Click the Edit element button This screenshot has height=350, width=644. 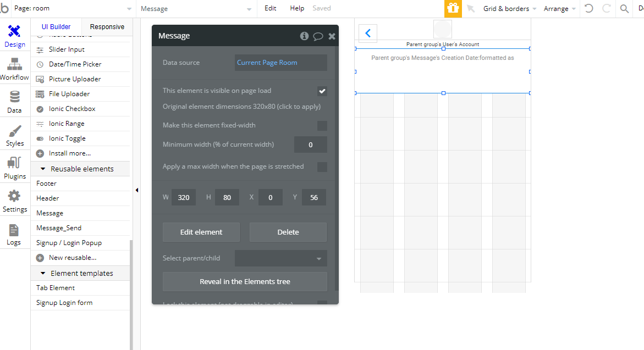click(x=201, y=232)
